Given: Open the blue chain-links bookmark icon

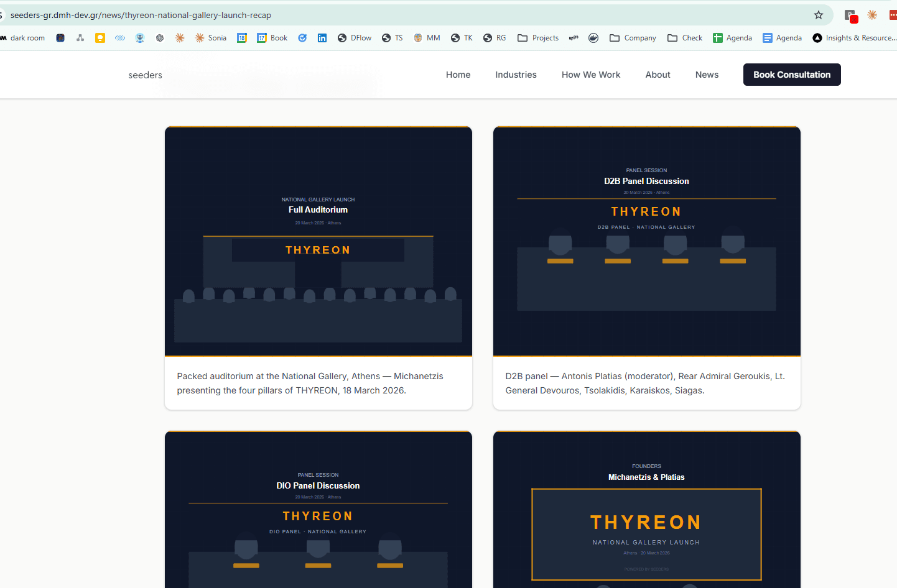Looking at the screenshot, I should [120, 38].
